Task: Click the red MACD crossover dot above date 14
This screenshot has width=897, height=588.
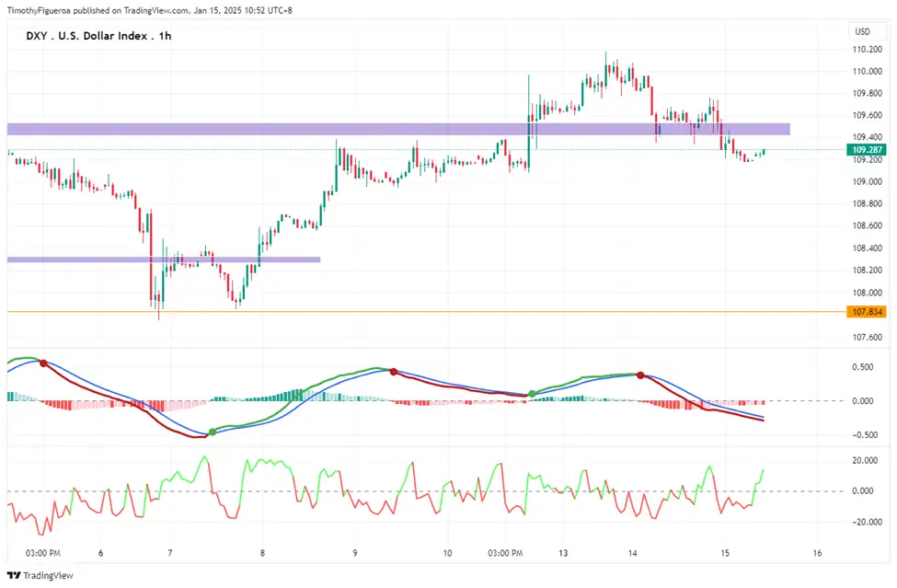Action: pyautogui.click(x=640, y=375)
